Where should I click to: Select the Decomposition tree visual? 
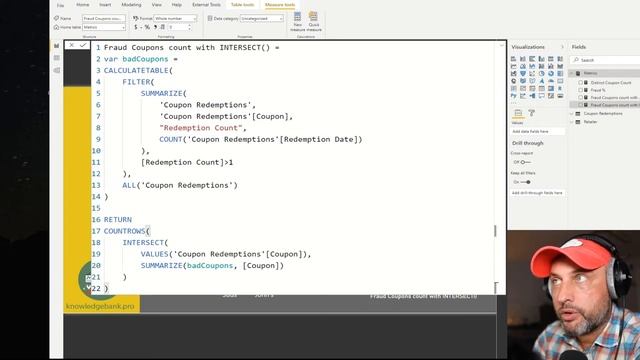(532, 96)
